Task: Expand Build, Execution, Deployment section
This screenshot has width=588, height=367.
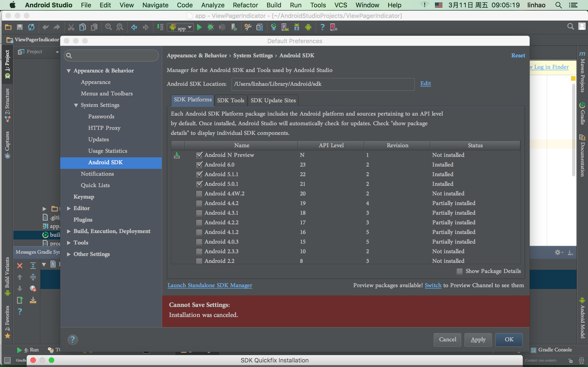Action: [x=69, y=231]
